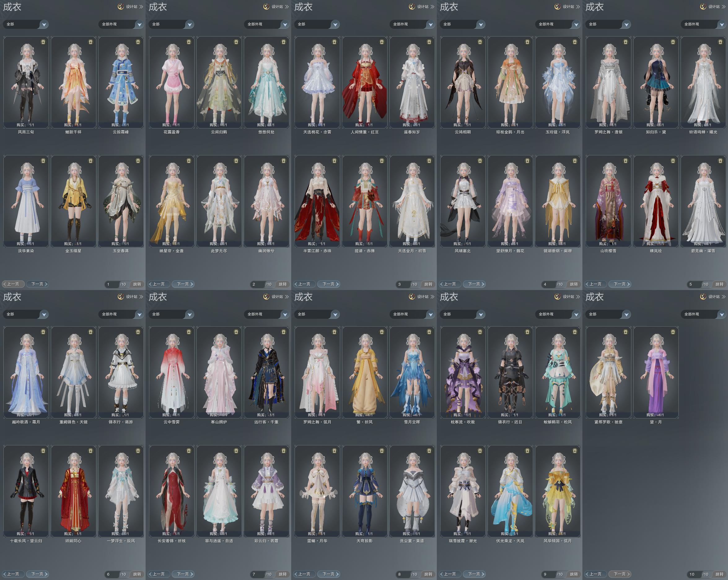Click 跳转 button beside page 9 field
Viewport: 728px width, 580px height.
tap(574, 574)
